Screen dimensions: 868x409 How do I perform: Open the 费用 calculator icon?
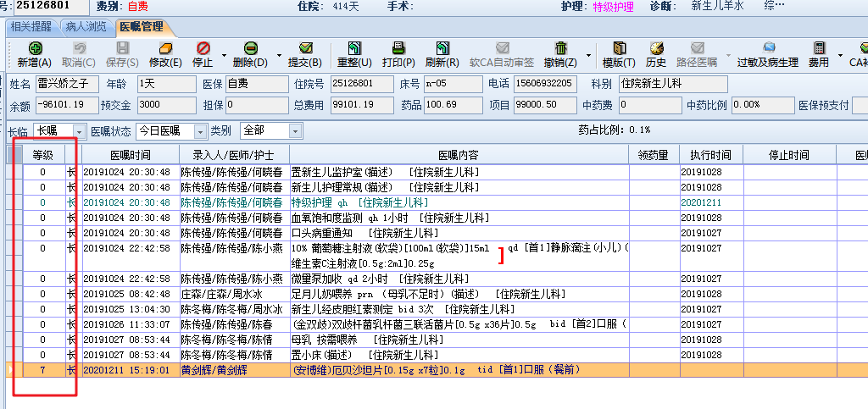click(819, 48)
